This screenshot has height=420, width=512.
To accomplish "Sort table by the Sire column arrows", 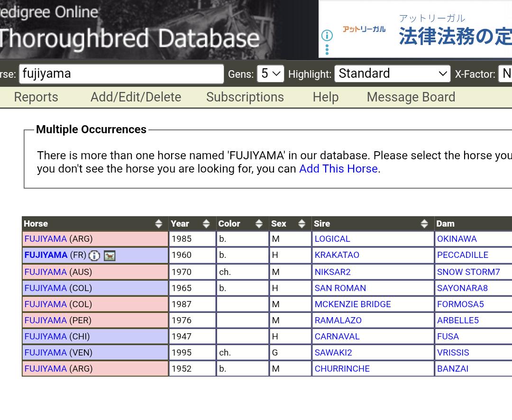I will (424, 224).
